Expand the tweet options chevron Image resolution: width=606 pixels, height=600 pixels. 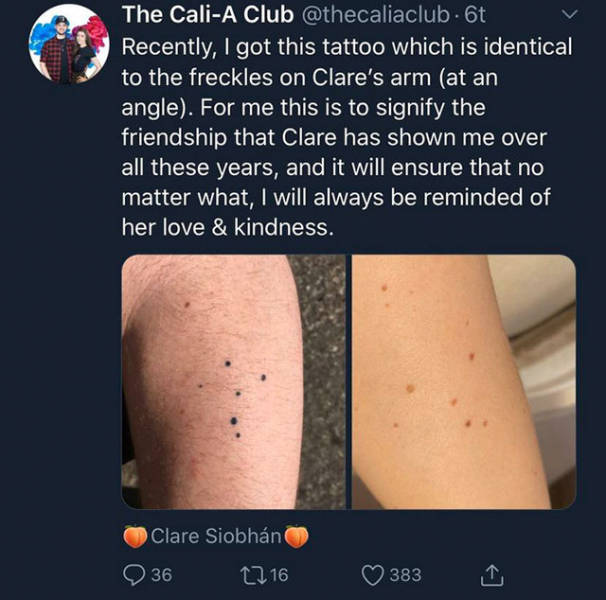point(570,16)
